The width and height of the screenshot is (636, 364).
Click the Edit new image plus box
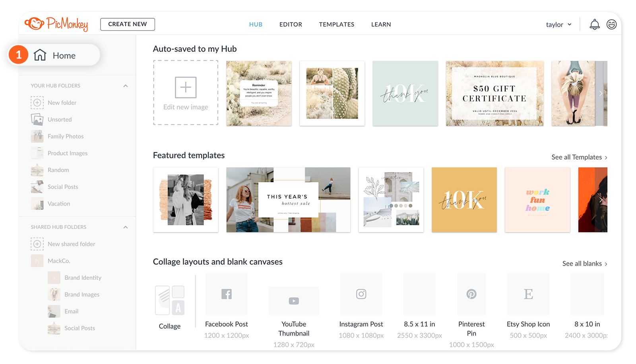coord(186,93)
